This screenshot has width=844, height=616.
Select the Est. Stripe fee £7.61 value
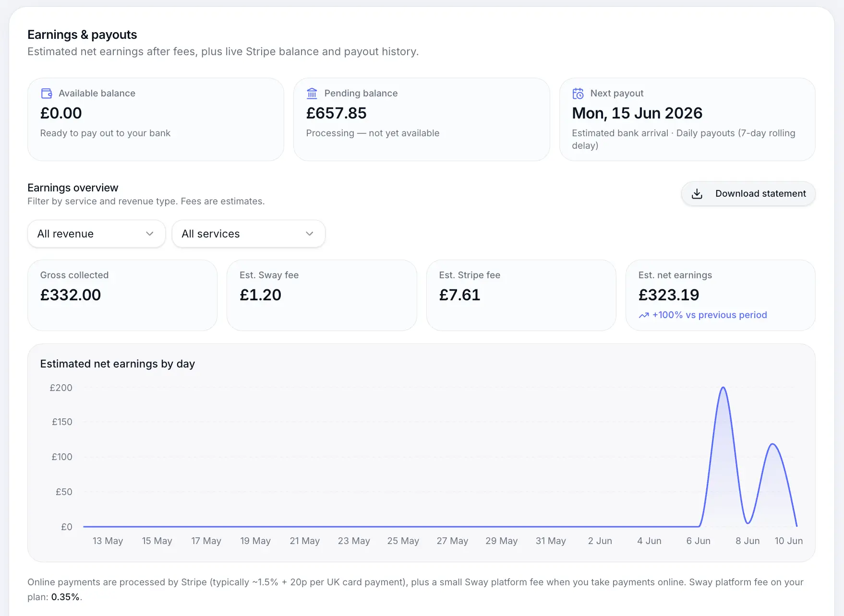(x=460, y=295)
